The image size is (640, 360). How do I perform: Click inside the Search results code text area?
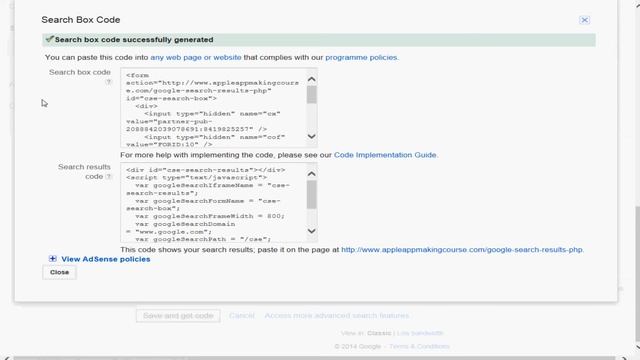(x=213, y=202)
